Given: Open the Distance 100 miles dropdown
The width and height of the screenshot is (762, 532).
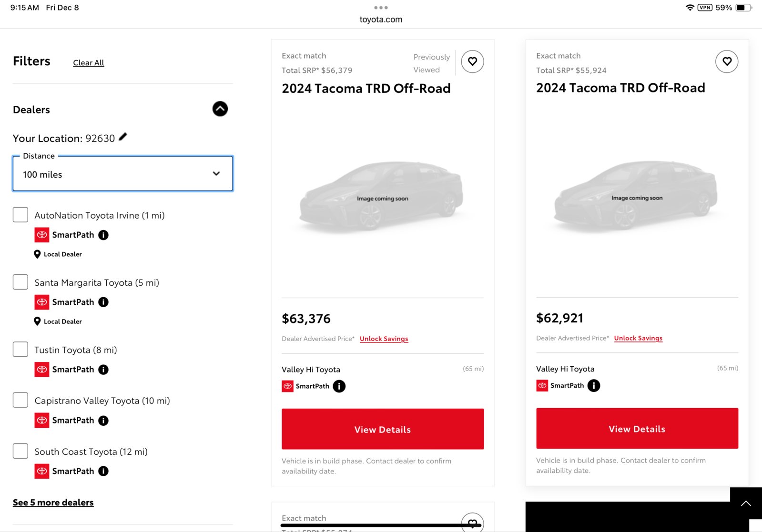Looking at the screenshot, I should [122, 174].
